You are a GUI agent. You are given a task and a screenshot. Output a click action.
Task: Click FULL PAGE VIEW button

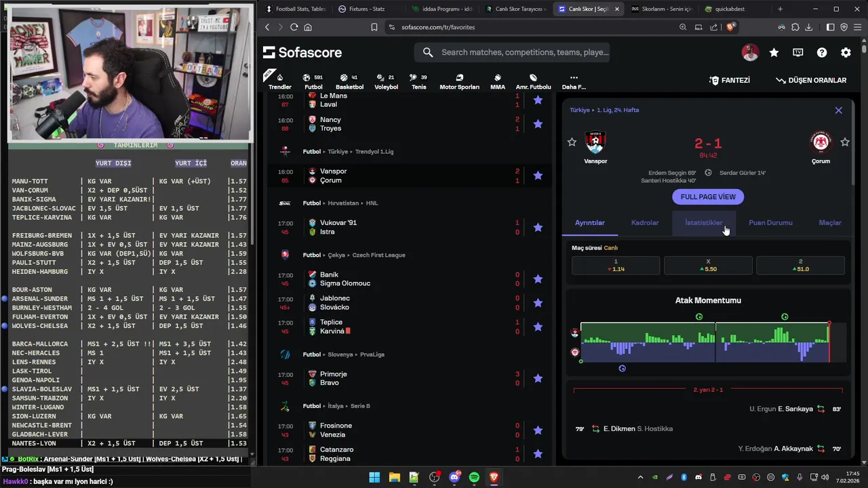coord(708,197)
